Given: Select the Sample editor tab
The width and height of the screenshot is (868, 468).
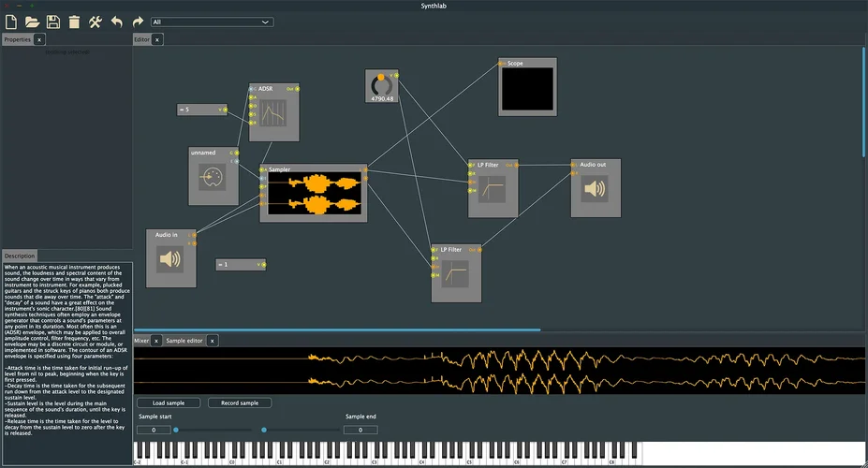Looking at the screenshot, I should point(184,341).
